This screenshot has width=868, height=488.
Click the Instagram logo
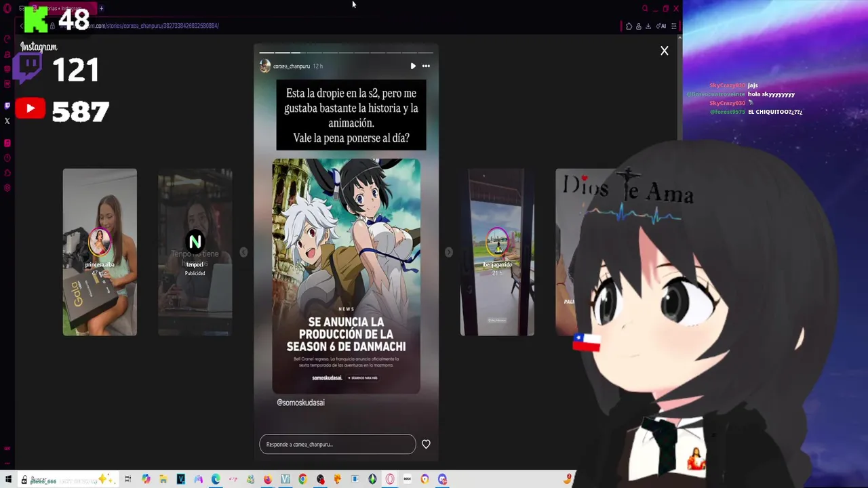[39, 47]
